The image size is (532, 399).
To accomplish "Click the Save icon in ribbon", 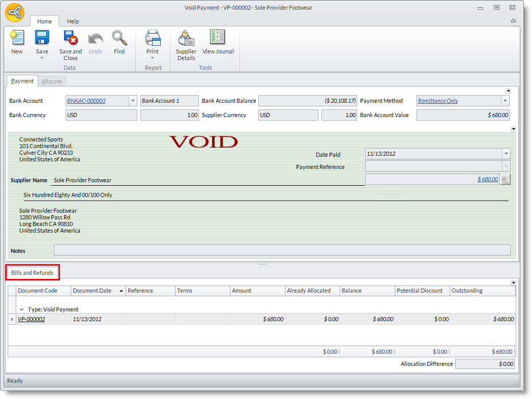I will coord(42,38).
